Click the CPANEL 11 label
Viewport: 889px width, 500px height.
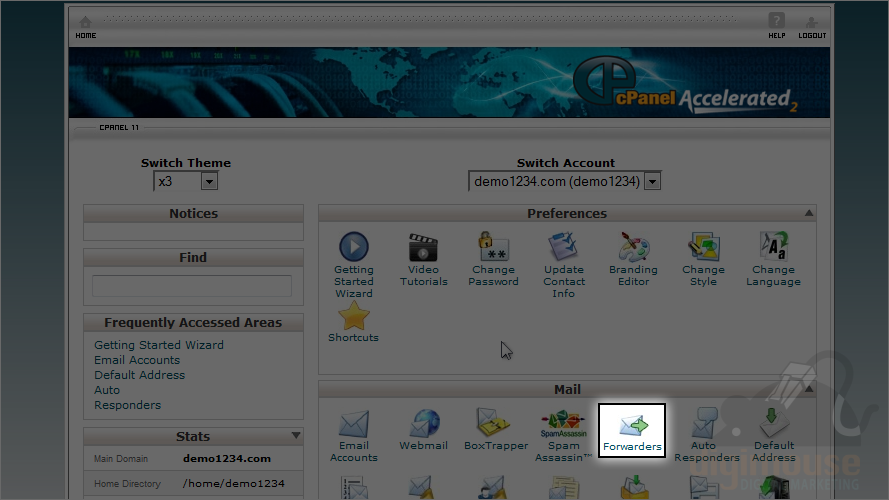point(119,128)
